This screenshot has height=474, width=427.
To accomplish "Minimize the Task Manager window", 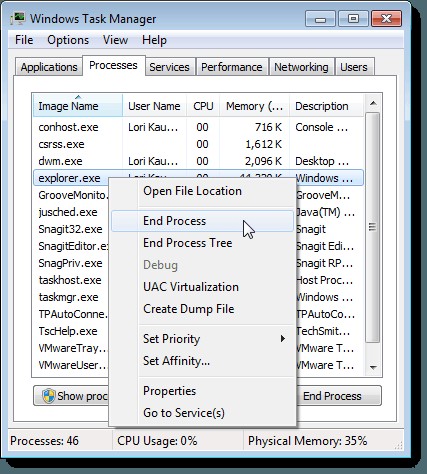I will pos(320,19).
